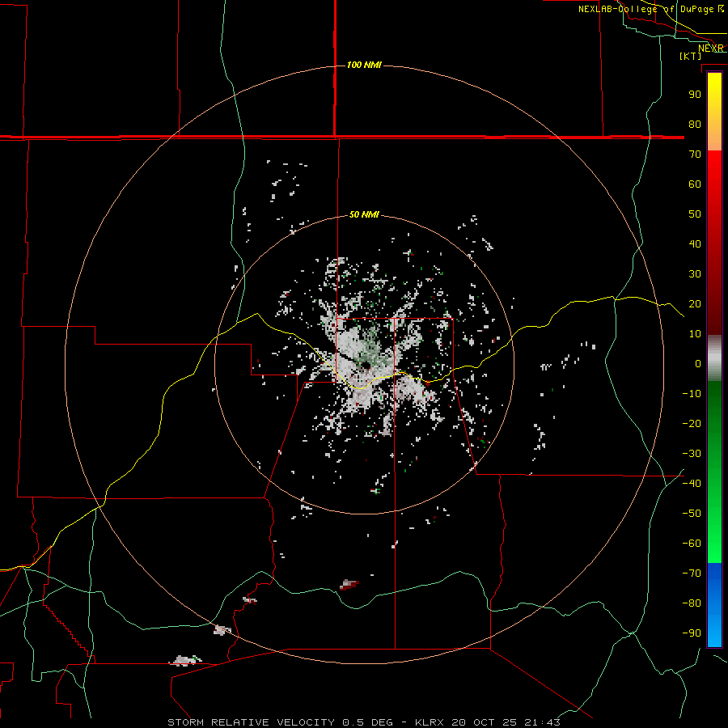Click the -10 value on velocity scale
728x728 pixels.
pyautogui.click(x=692, y=394)
